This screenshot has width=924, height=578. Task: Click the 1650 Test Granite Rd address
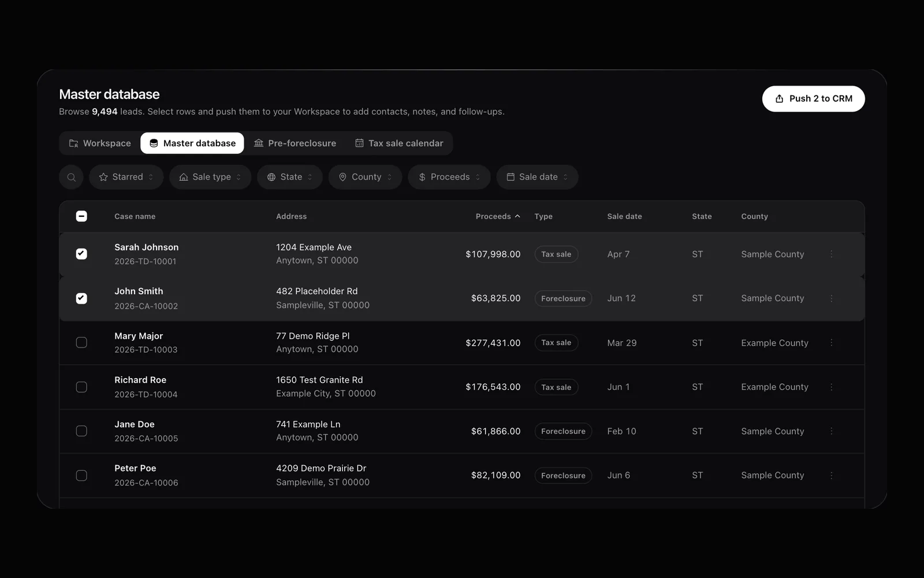click(319, 380)
